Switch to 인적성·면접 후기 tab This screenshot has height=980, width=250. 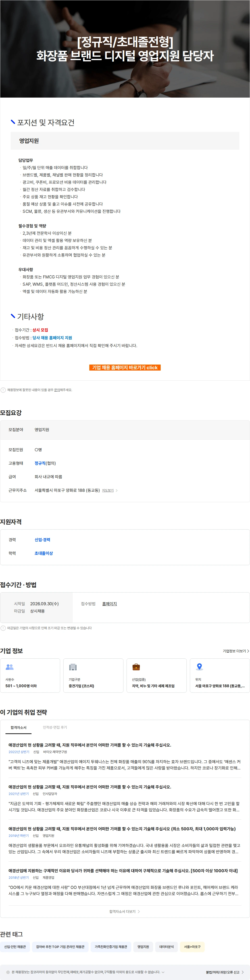click(55, 727)
